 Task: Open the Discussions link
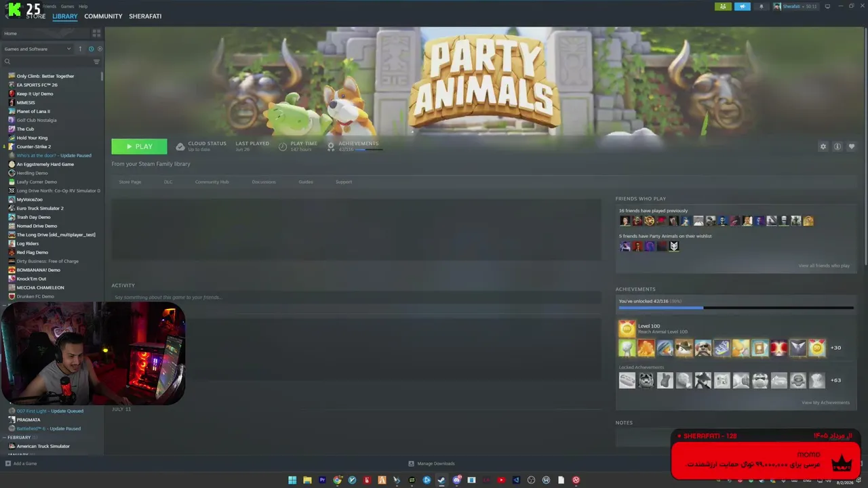click(264, 182)
